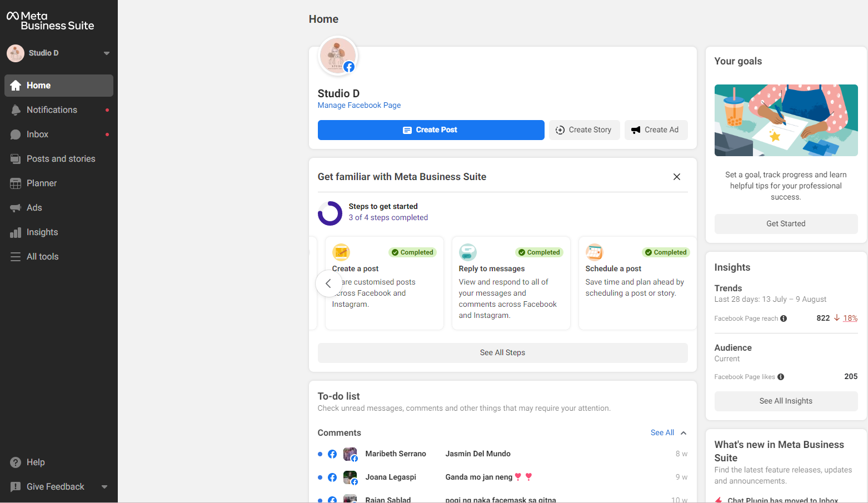Expand the Studio D account dropdown
The width and height of the screenshot is (868, 503).
click(106, 53)
